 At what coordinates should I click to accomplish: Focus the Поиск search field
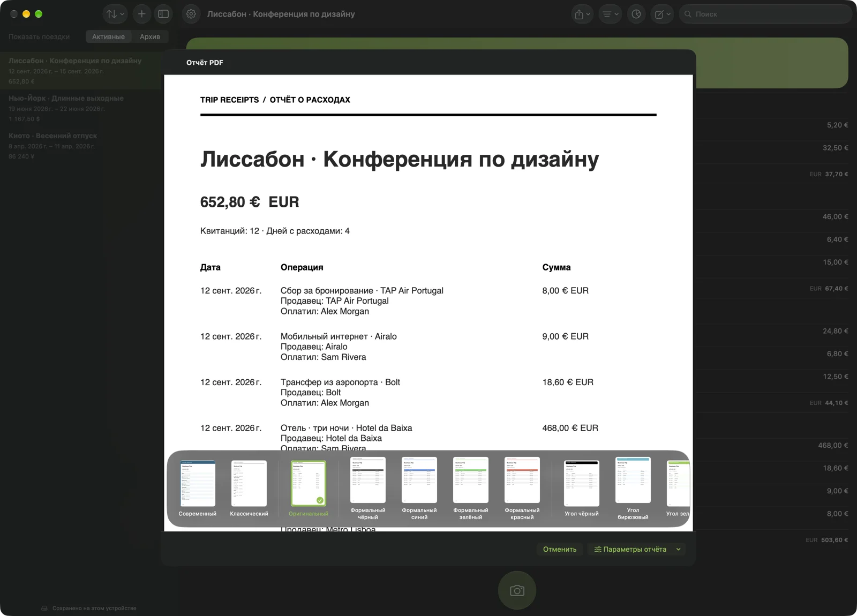tap(765, 14)
